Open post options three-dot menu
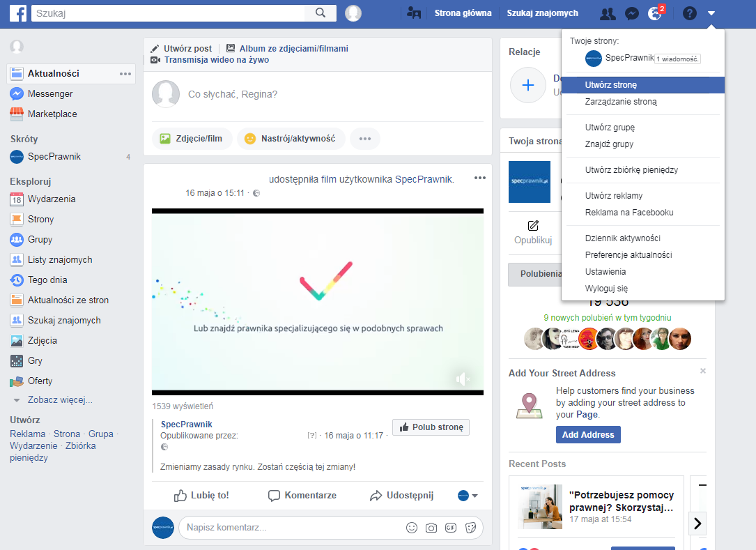Screen dimensions: 756x550 pyautogui.click(x=479, y=178)
